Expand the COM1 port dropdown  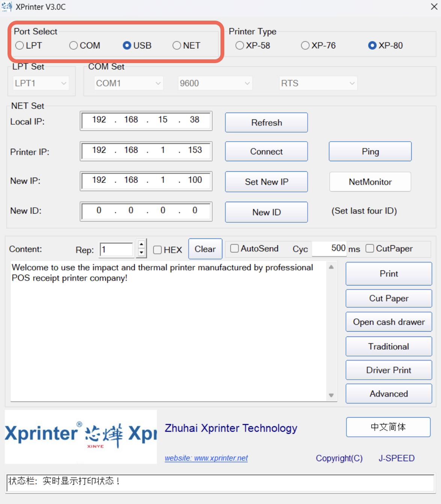[x=128, y=83]
